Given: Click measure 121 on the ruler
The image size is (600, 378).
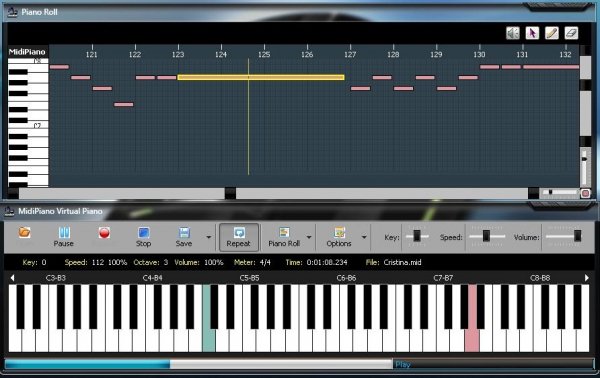Looking at the screenshot, I should coord(91,54).
